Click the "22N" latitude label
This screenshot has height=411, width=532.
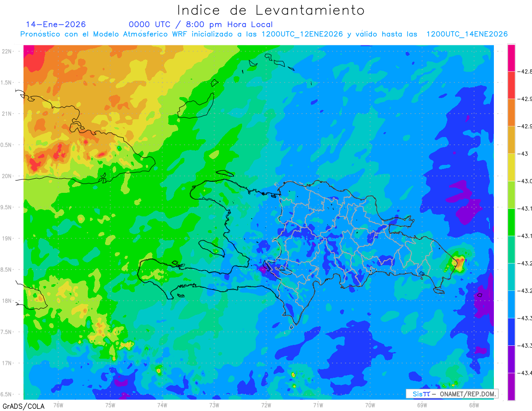tap(7, 51)
